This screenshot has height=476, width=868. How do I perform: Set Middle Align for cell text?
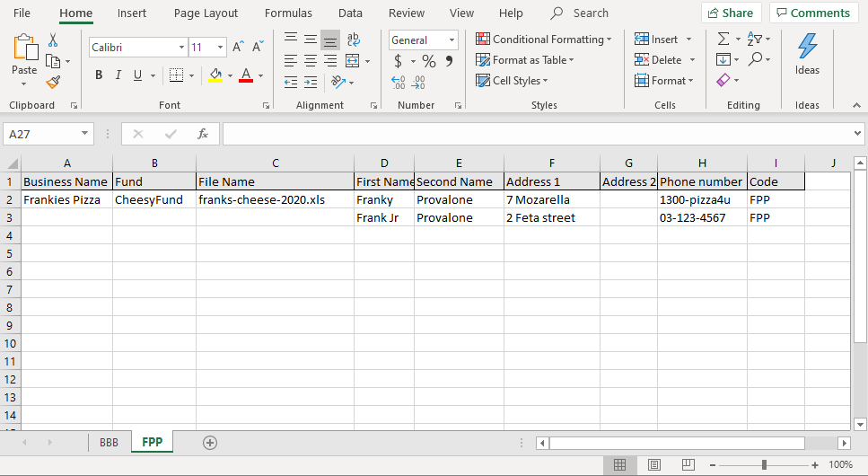[311, 39]
